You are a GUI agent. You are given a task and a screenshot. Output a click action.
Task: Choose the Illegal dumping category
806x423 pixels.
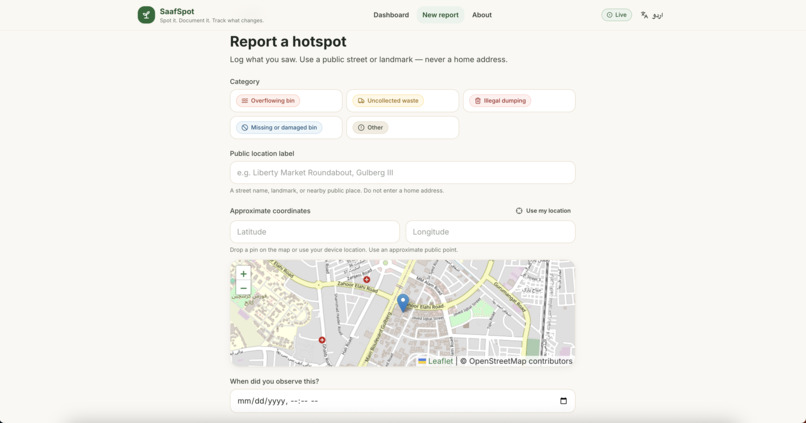pos(519,101)
